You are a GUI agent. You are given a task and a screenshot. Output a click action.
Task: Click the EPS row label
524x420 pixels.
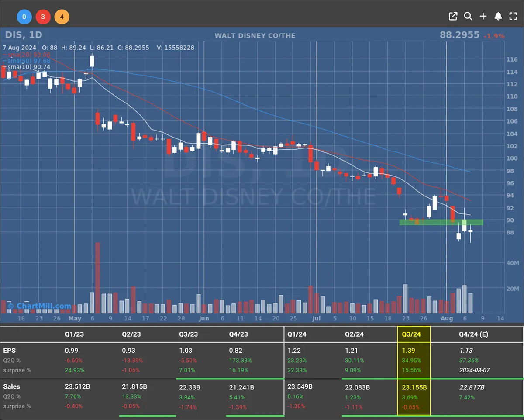(x=9, y=350)
